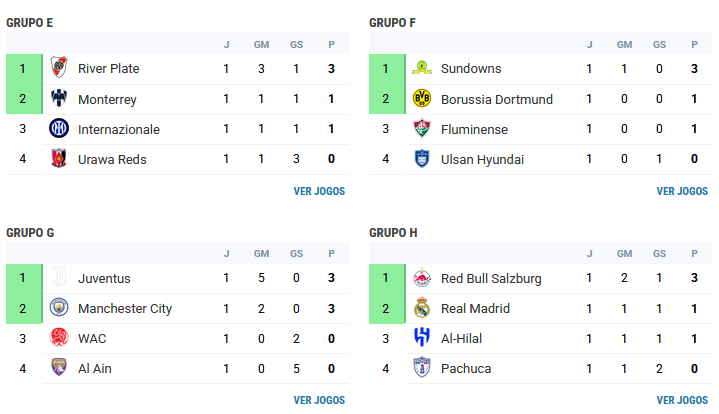Click the Al Ain team name
This screenshot has height=414, width=719.
(95, 369)
